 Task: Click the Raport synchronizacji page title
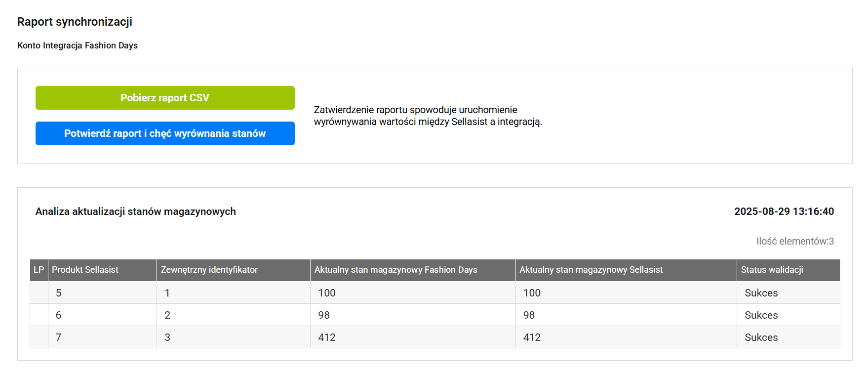pyautogui.click(x=75, y=22)
